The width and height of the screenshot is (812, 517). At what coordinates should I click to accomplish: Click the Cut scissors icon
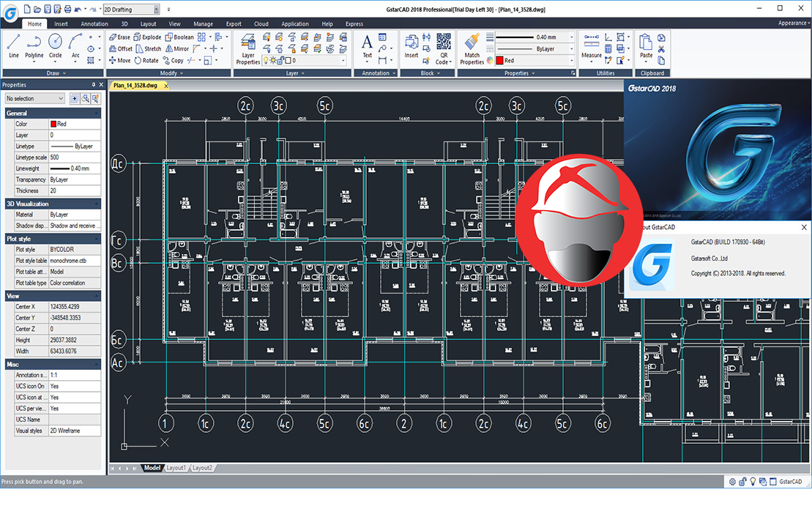tap(661, 49)
